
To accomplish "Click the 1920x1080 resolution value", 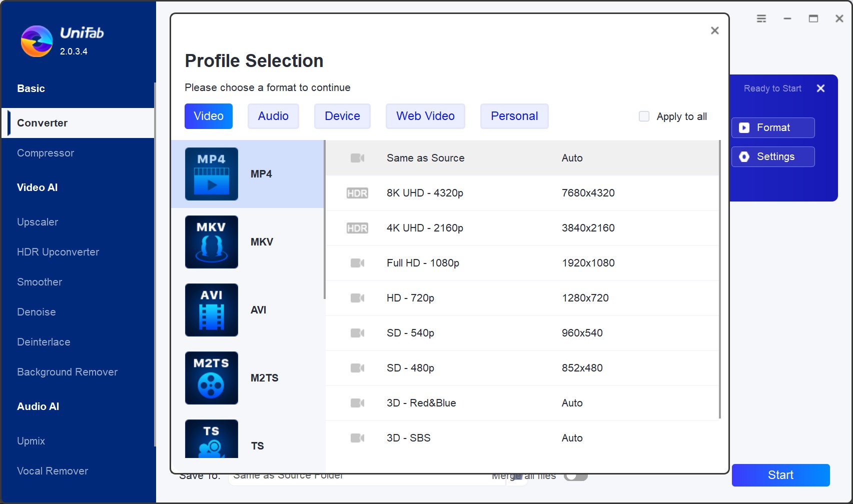I will pyautogui.click(x=588, y=263).
